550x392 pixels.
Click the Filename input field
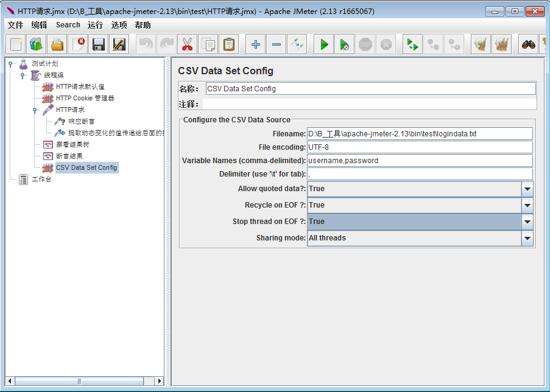click(420, 134)
